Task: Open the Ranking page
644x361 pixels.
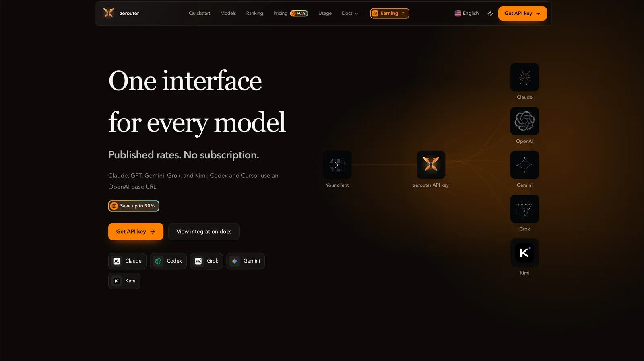Action: 255,13
